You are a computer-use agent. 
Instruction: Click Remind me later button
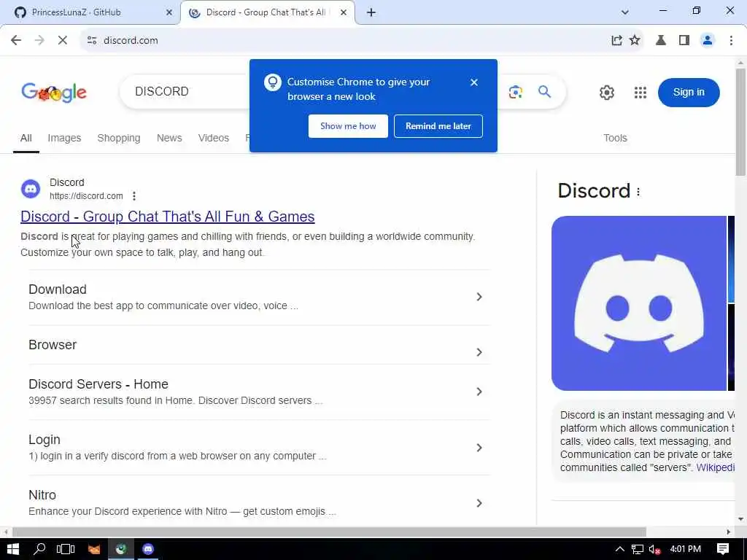tap(438, 126)
